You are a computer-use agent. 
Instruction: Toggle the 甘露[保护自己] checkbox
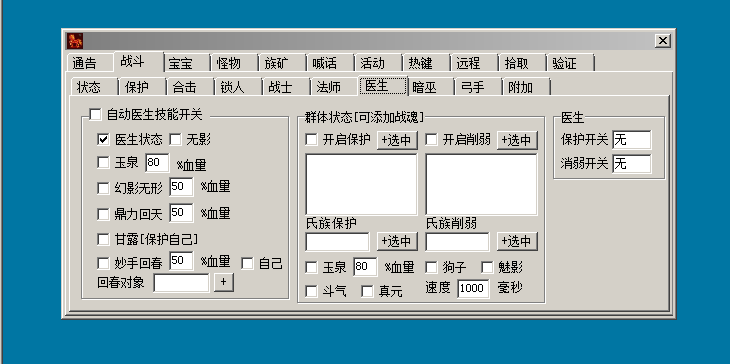[103, 239]
